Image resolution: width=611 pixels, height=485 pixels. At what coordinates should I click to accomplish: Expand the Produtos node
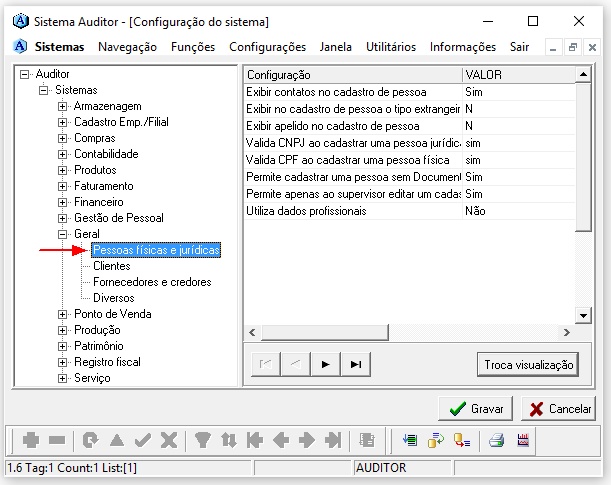[62, 170]
